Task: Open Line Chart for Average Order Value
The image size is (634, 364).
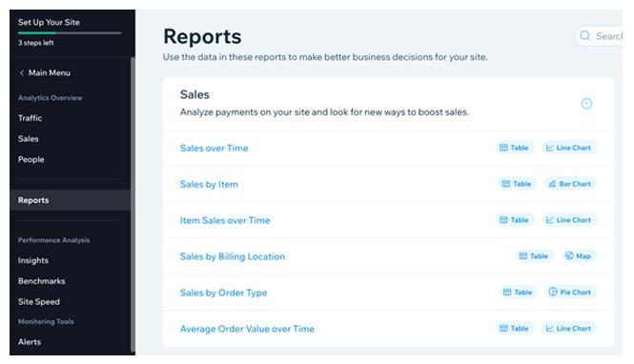Action: click(x=569, y=329)
